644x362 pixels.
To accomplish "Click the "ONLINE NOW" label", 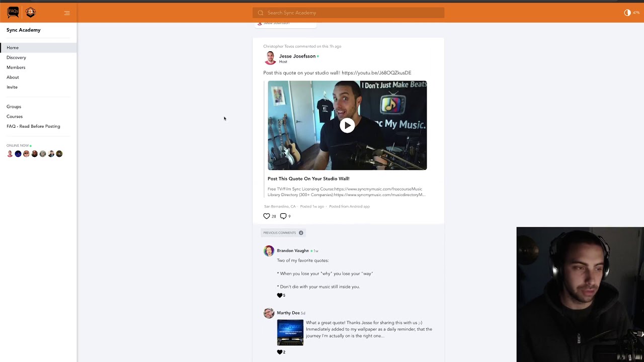I will [18, 145].
